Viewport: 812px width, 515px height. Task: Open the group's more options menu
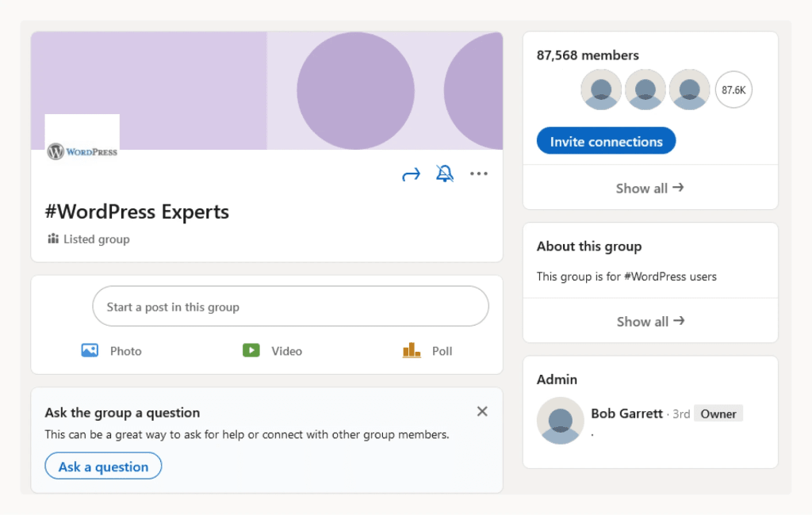coord(479,173)
